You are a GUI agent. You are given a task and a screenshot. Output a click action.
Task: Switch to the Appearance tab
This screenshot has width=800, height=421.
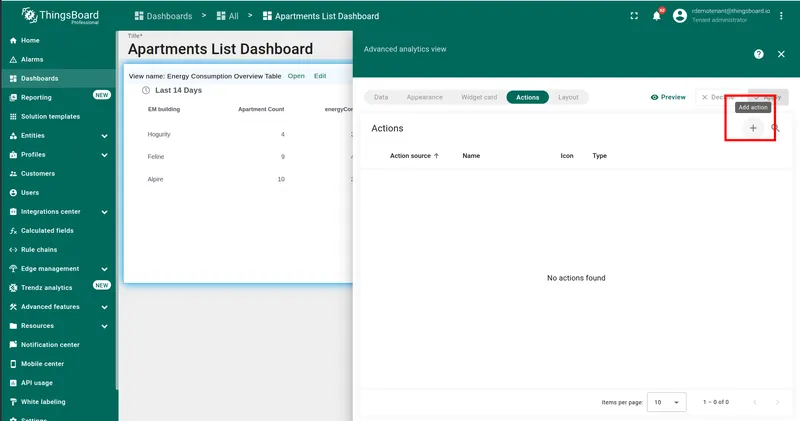(424, 97)
